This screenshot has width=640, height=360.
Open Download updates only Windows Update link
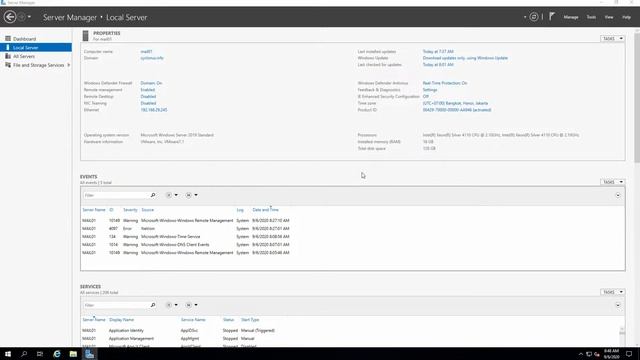(465, 58)
